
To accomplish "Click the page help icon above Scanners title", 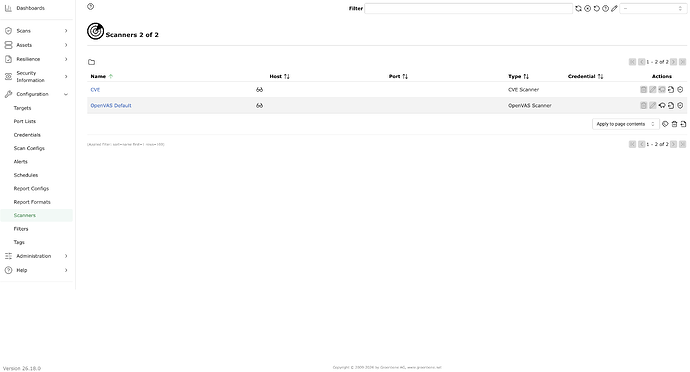I will [x=91, y=7].
